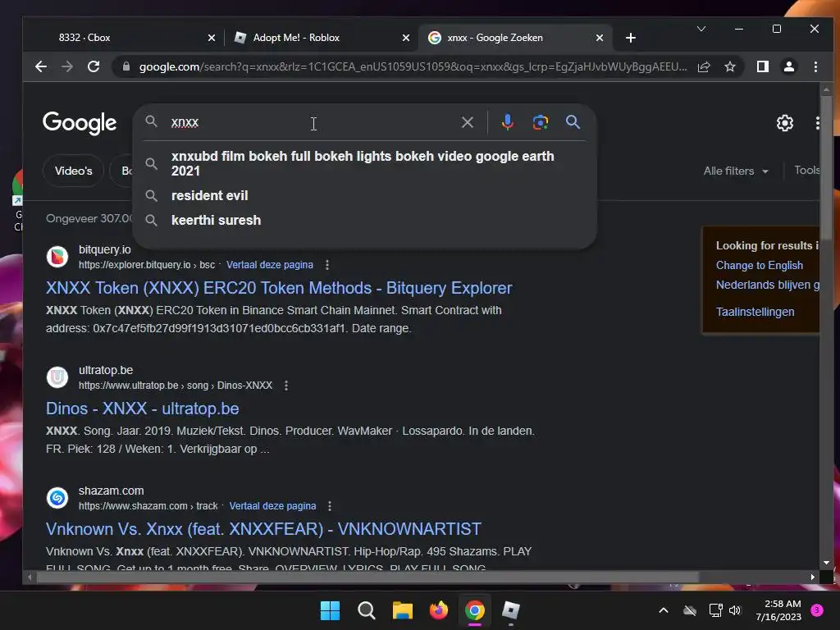Select the xnxx - Google Zoeken tab
Screen dimensions: 840x630
coord(514,38)
